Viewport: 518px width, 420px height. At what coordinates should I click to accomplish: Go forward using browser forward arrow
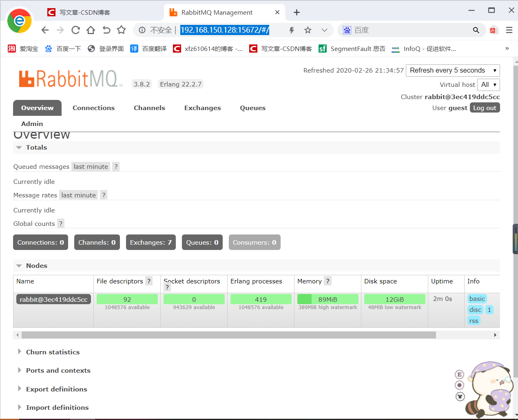pyautogui.click(x=60, y=30)
